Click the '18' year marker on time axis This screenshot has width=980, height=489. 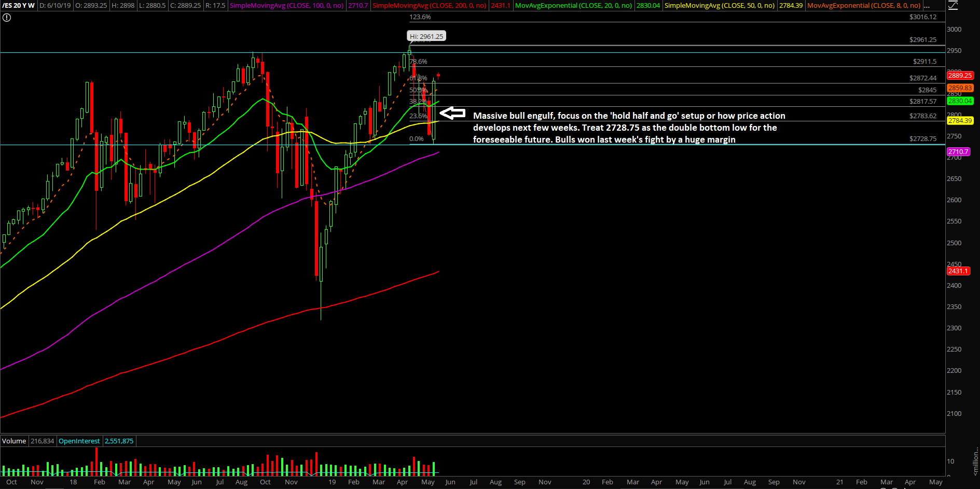tap(73, 482)
